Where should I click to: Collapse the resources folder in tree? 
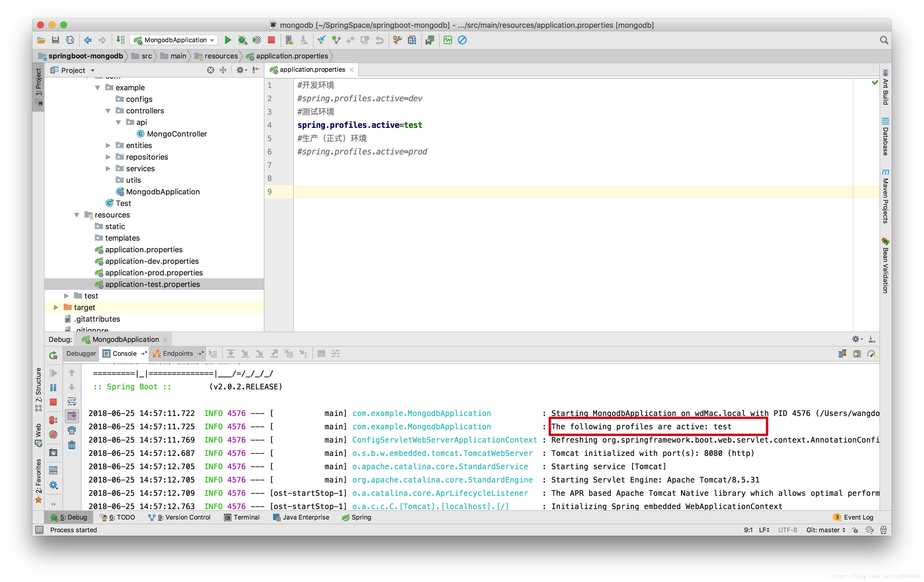coord(77,215)
